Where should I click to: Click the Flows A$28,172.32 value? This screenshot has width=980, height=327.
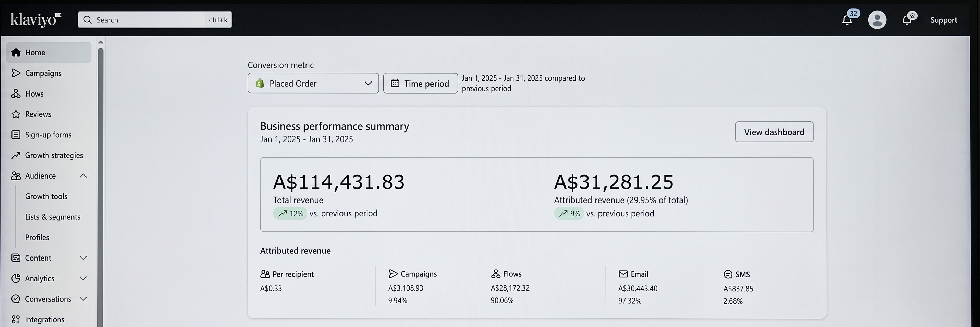tap(510, 288)
